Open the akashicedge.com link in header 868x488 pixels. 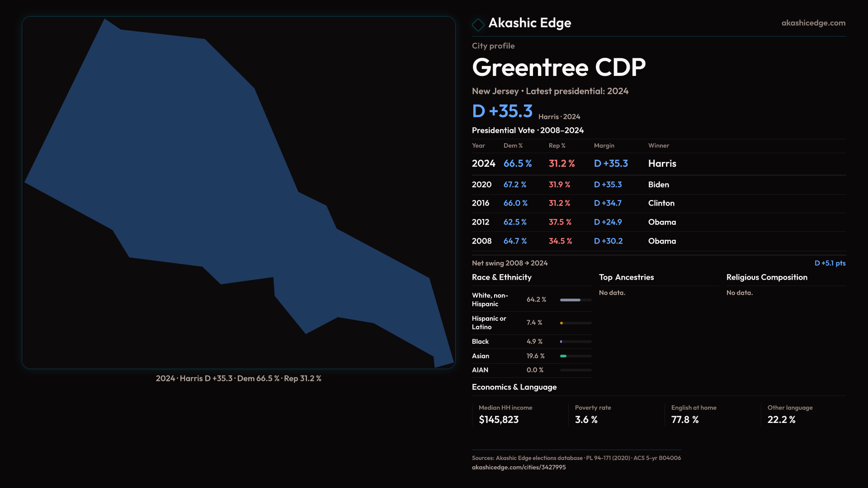point(813,23)
